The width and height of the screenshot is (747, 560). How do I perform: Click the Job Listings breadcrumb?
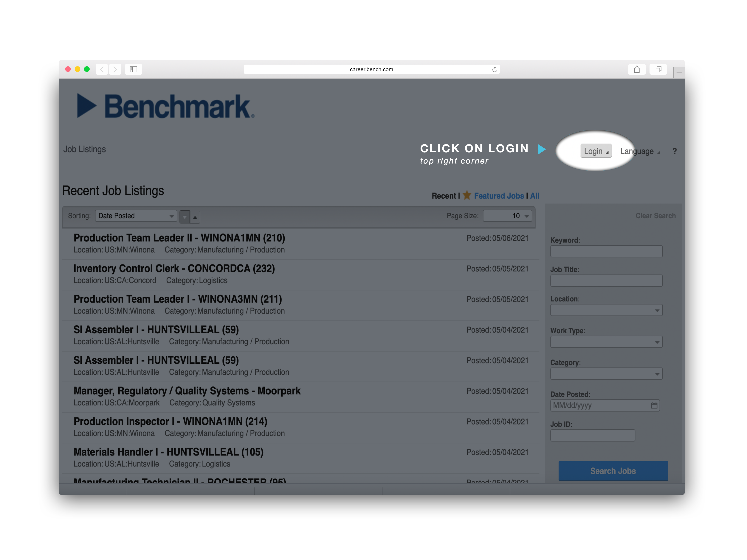pyautogui.click(x=84, y=149)
